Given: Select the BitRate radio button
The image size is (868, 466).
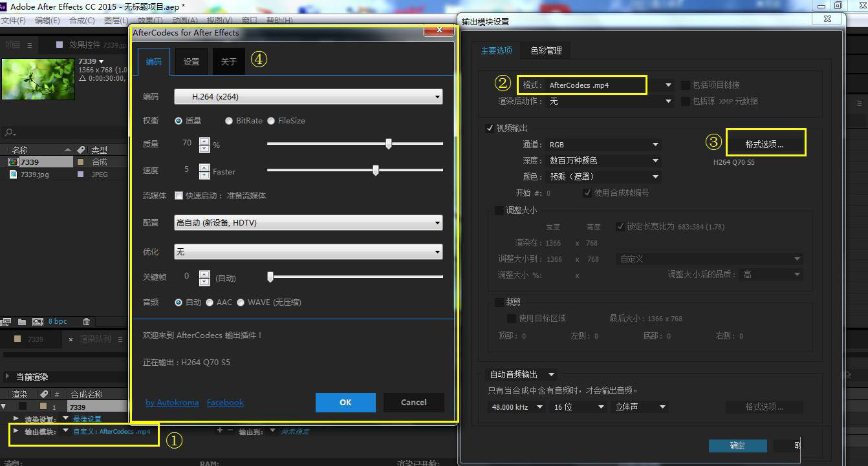Looking at the screenshot, I should tap(229, 121).
